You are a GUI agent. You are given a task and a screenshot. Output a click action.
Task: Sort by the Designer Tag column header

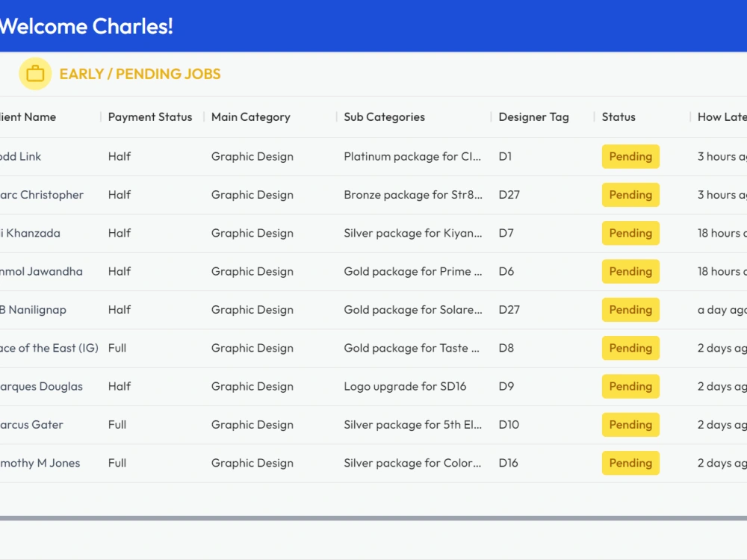[533, 117]
